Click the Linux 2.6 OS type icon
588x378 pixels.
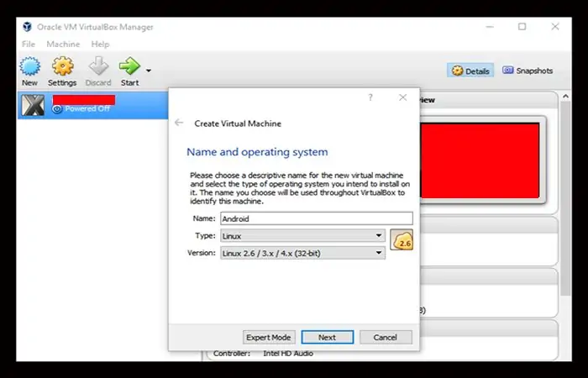pos(402,239)
